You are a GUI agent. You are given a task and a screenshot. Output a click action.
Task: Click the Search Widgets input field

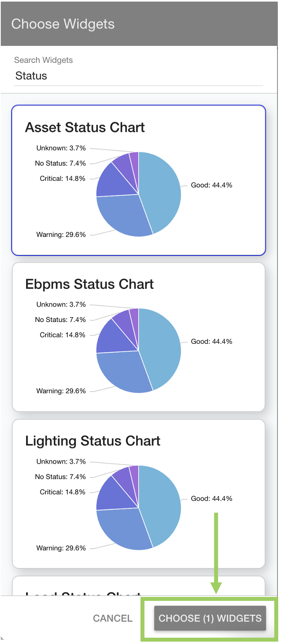(x=139, y=75)
